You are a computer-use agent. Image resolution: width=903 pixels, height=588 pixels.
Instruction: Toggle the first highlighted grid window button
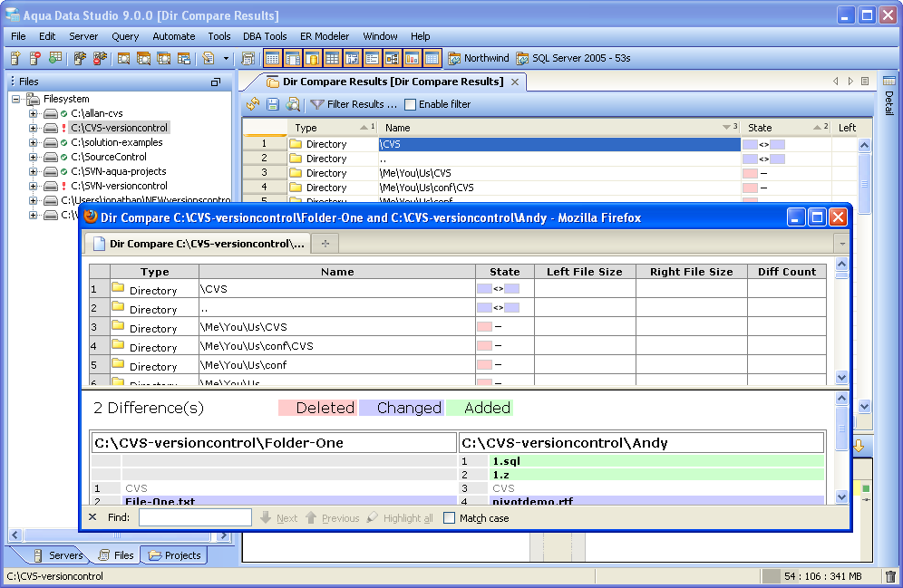click(x=273, y=58)
